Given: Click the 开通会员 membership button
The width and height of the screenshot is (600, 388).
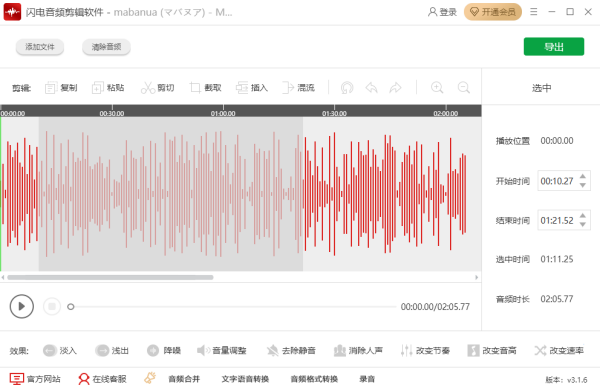Looking at the screenshot, I should pyautogui.click(x=493, y=12).
